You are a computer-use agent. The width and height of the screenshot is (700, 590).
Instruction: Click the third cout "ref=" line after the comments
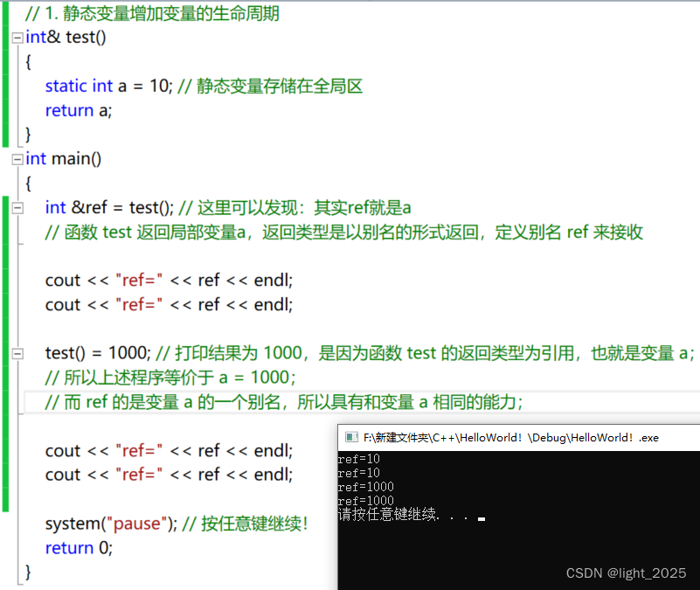point(169,451)
